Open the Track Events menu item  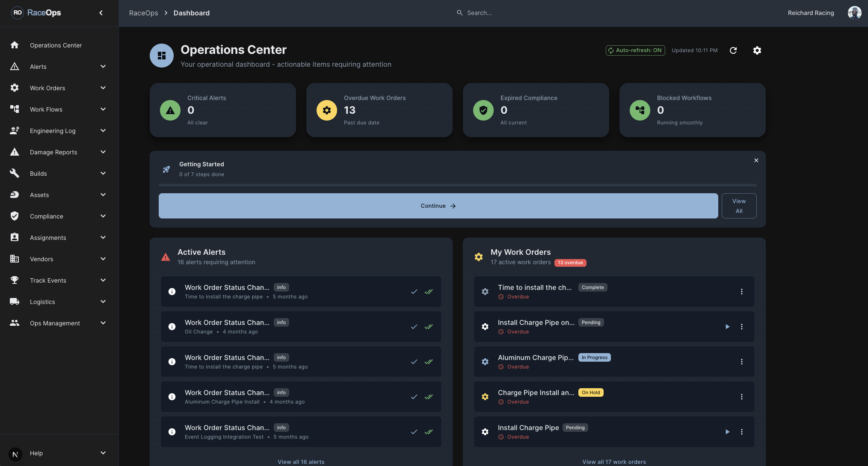[48, 280]
